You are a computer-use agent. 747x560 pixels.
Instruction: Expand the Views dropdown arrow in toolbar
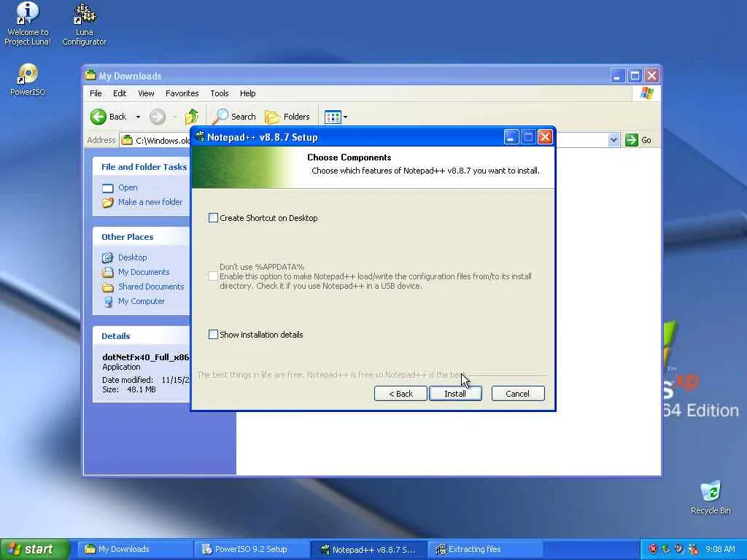(x=345, y=117)
